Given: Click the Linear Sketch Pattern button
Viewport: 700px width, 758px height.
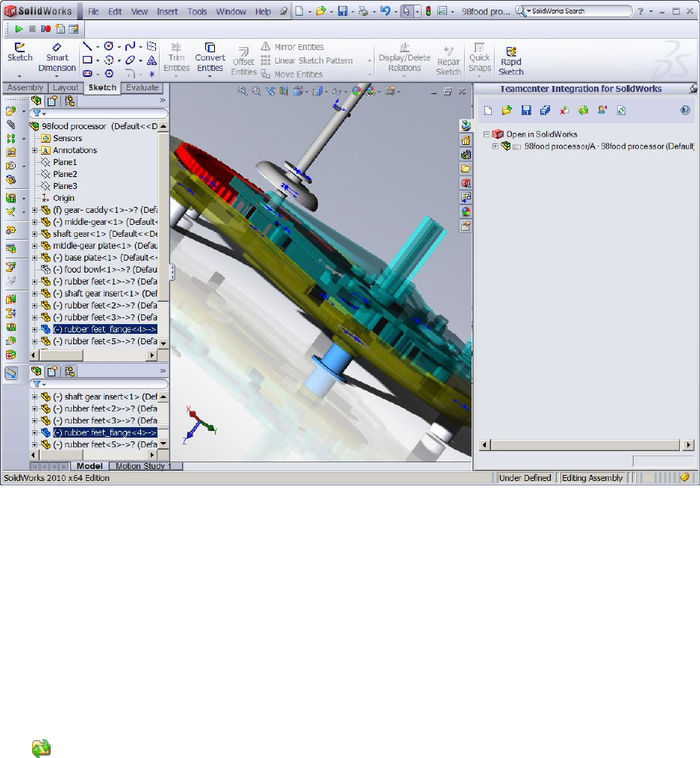Looking at the screenshot, I should pyautogui.click(x=307, y=60).
